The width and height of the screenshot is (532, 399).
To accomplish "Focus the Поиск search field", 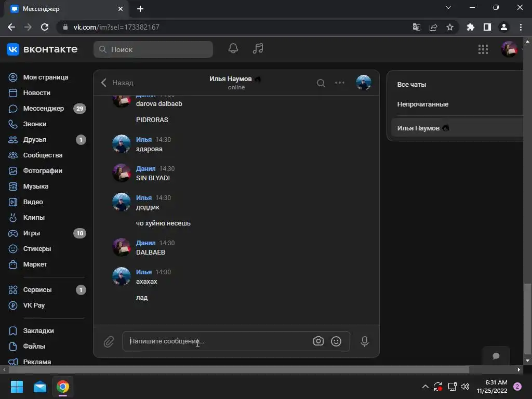I will click(153, 49).
